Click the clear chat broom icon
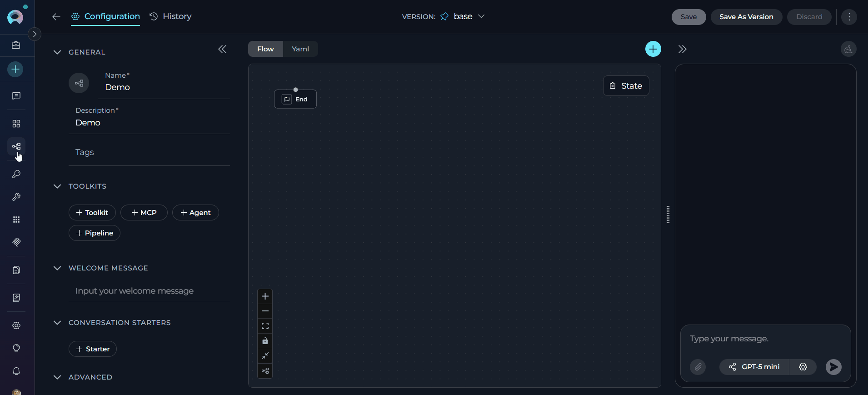868x395 pixels. pos(848,49)
